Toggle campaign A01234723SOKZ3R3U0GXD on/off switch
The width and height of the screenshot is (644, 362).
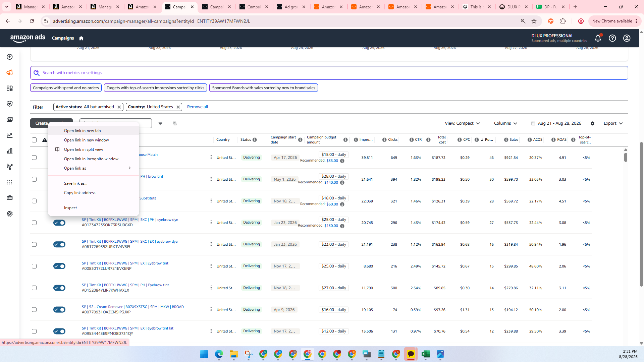pos(59,223)
